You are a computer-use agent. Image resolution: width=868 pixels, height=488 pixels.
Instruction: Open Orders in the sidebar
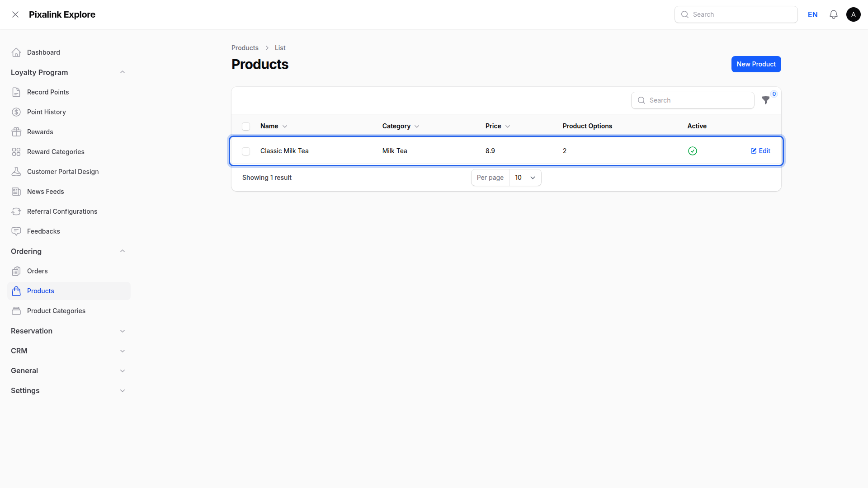pos(69,271)
